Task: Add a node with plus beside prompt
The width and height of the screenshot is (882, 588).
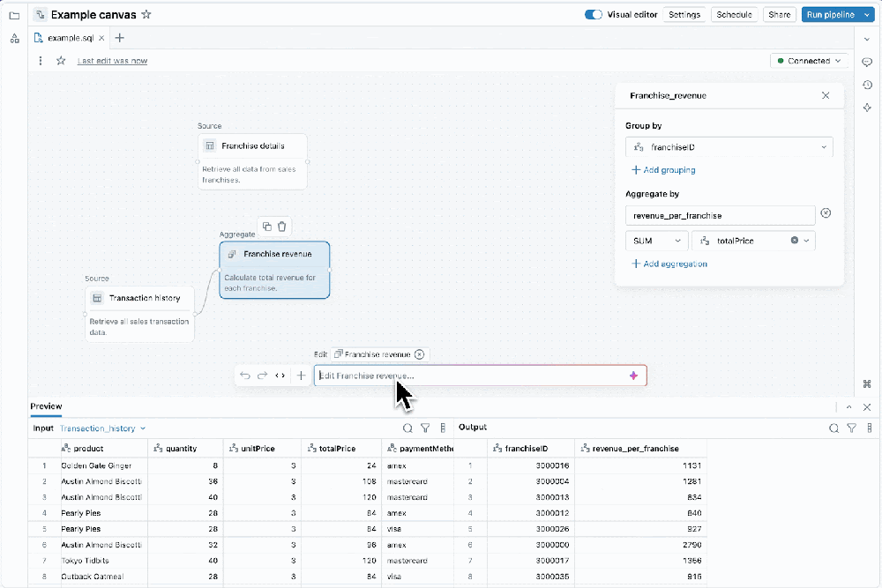Action: [x=301, y=376]
